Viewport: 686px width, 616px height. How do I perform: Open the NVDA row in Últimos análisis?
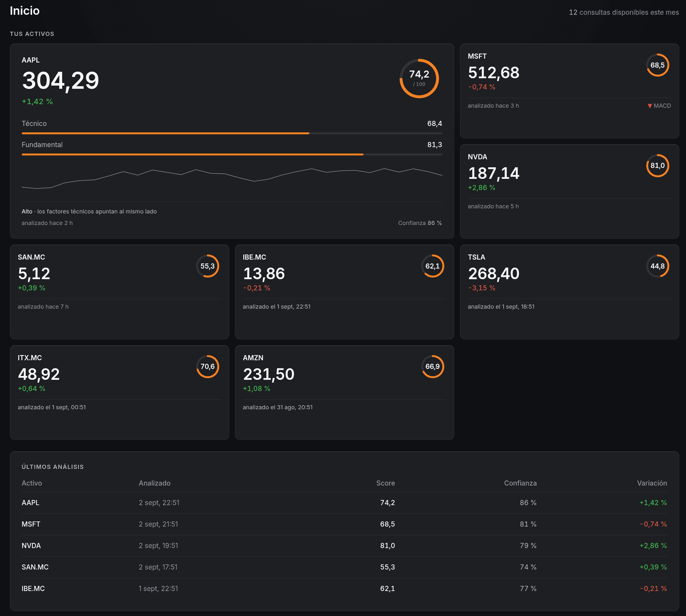[344, 545]
